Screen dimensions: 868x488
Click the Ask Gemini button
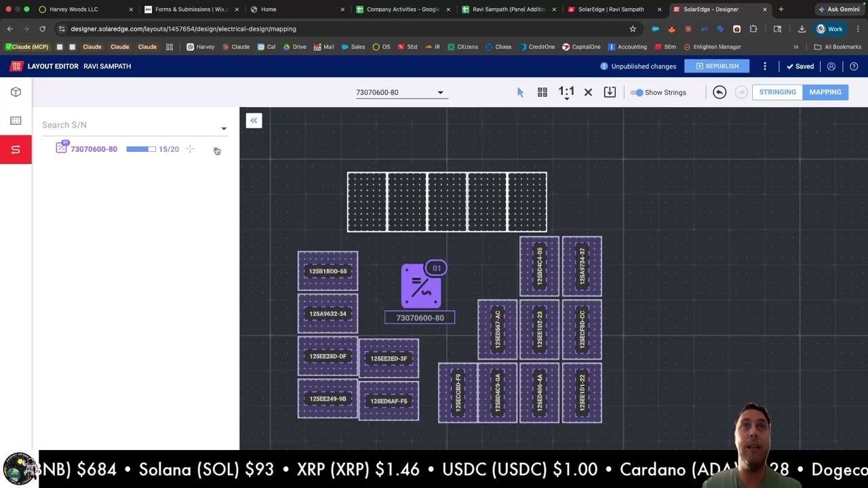pyautogui.click(x=839, y=9)
